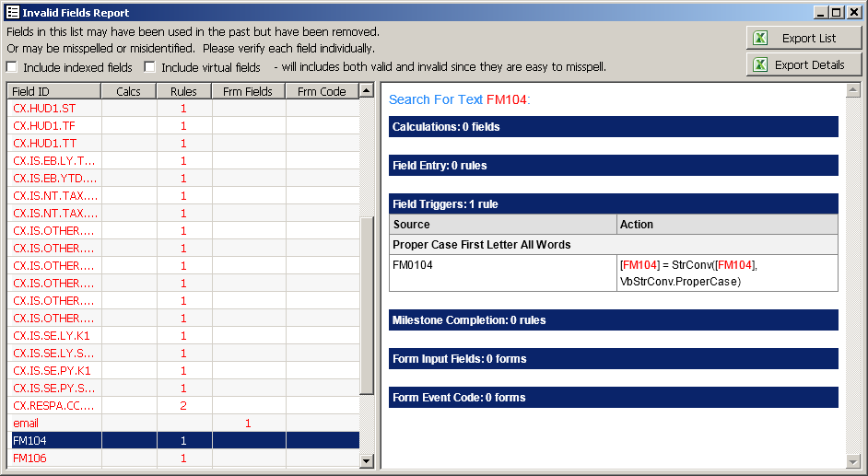Sort by Frm Code column header
This screenshot has width=868, height=476.
coord(323,91)
